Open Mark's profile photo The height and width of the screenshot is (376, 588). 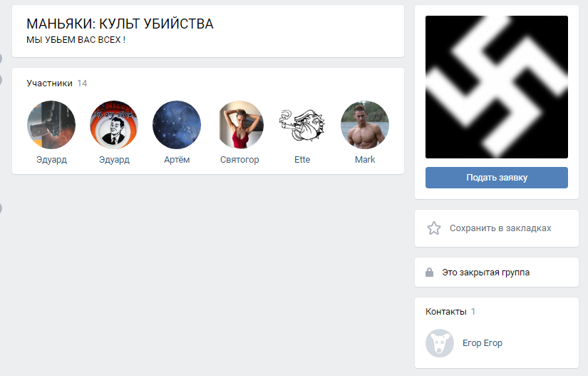tap(365, 125)
